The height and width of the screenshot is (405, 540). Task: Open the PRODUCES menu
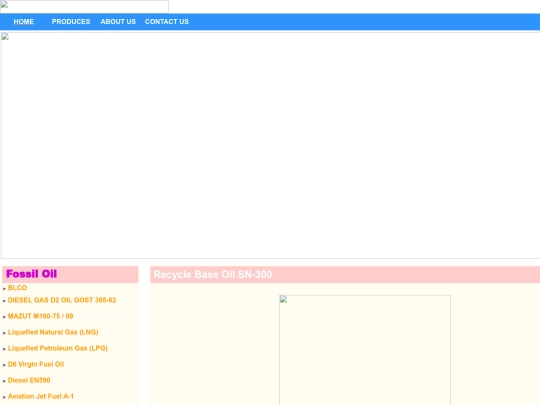click(71, 22)
